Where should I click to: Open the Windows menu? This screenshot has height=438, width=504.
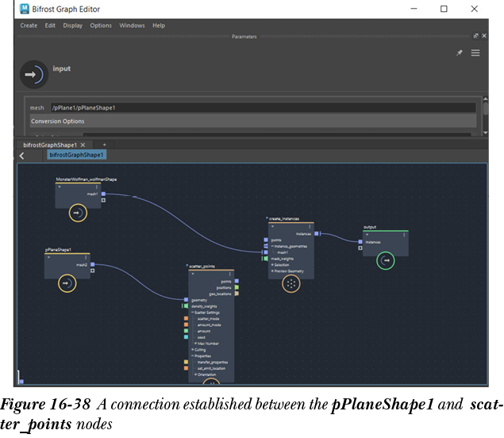133,25
